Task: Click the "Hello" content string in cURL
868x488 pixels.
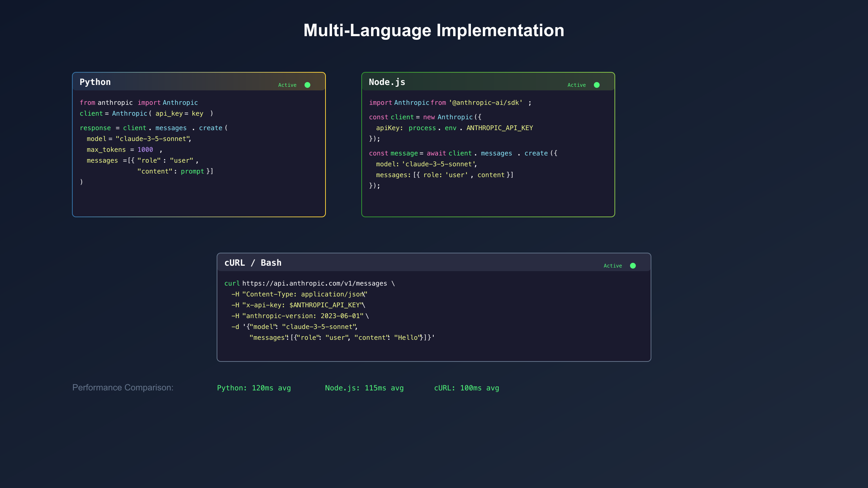Action: point(408,338)
